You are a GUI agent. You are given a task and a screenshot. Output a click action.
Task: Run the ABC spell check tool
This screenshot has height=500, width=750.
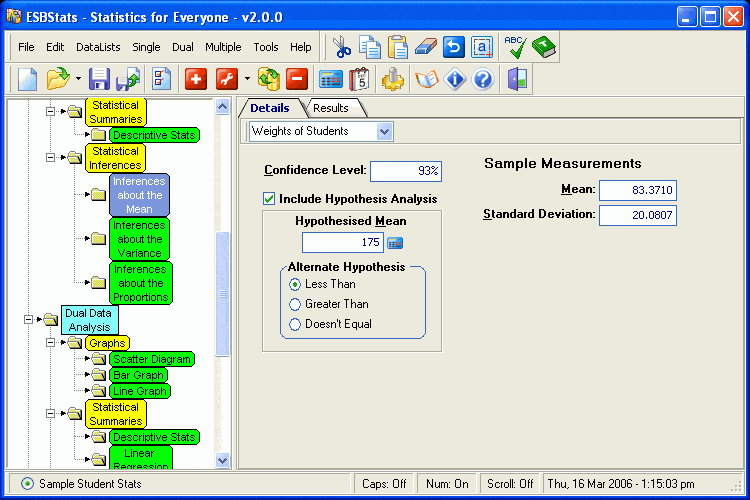tap(515, 47)
